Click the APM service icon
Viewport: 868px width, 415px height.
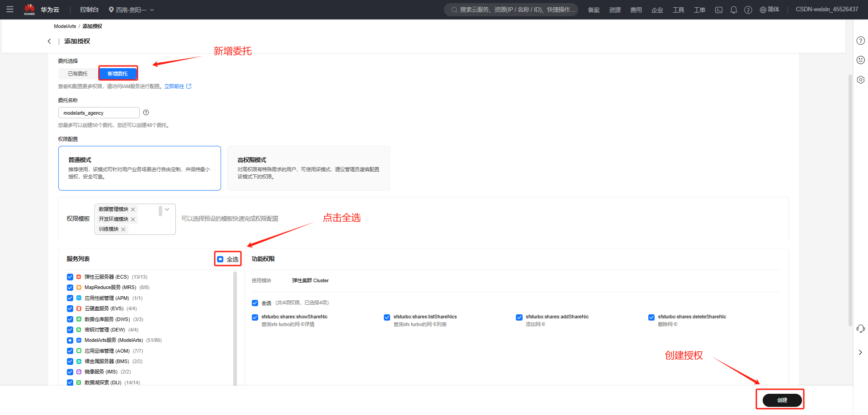coord(79,298)
